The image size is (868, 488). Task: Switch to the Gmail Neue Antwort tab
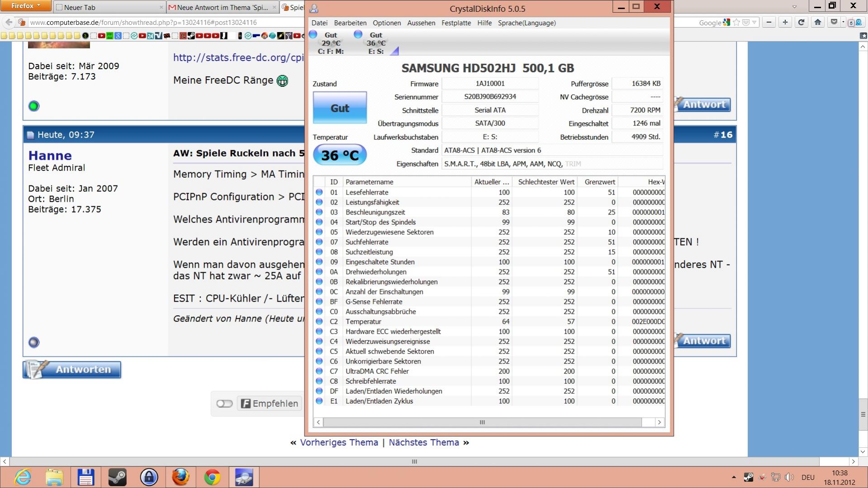point(222,7)
